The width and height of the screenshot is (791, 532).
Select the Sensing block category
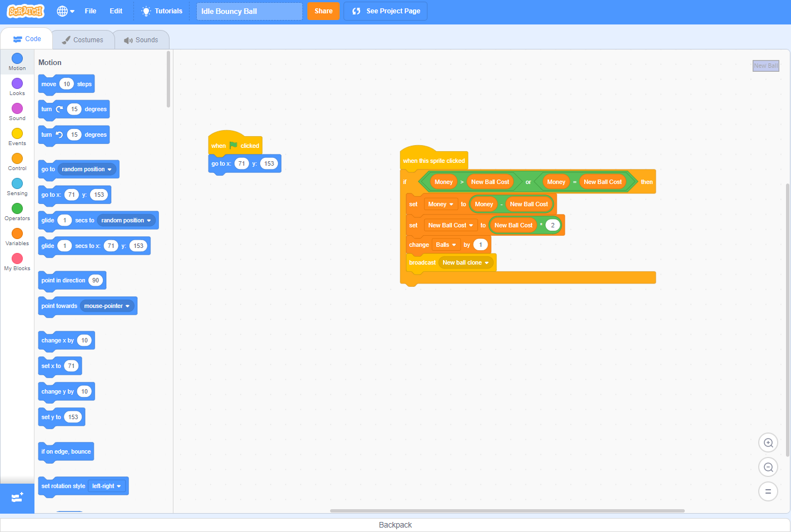coord(17,187)
